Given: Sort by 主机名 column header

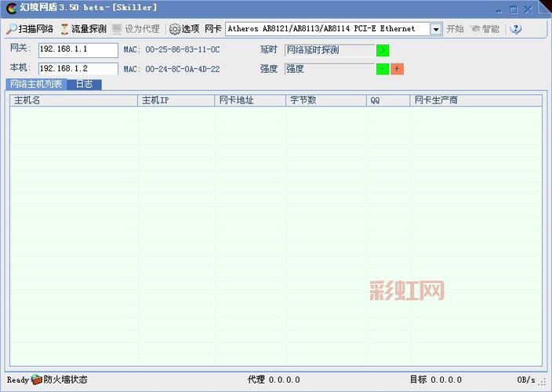Looking at the screenshot, I should tap(74, 100).
